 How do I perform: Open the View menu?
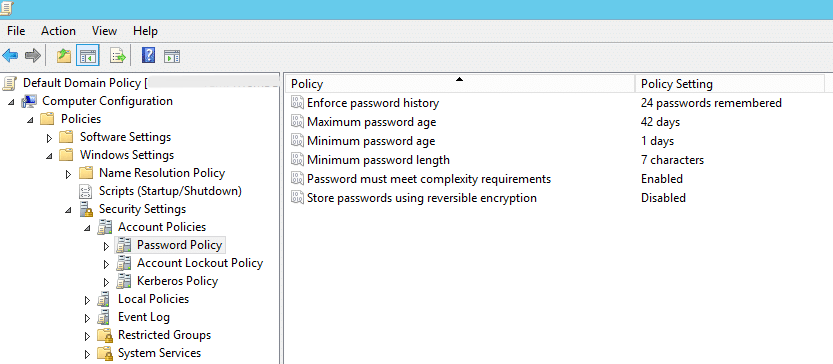pos(104,31)
